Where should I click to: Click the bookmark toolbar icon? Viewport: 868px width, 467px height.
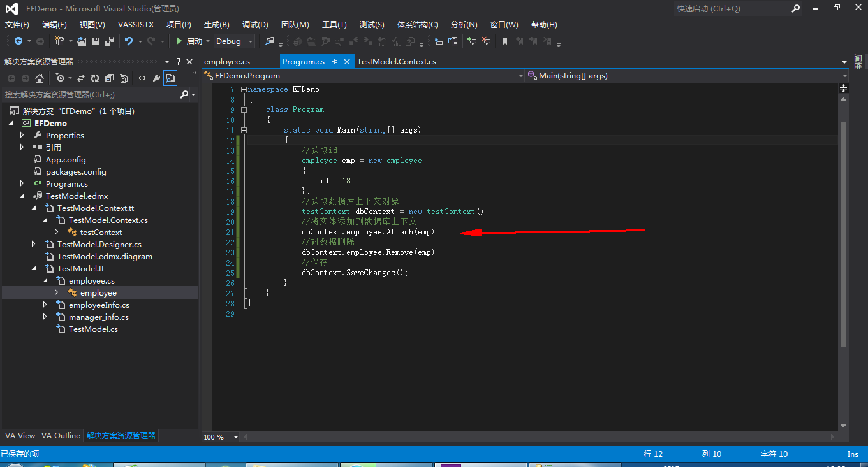click(505, 41)
